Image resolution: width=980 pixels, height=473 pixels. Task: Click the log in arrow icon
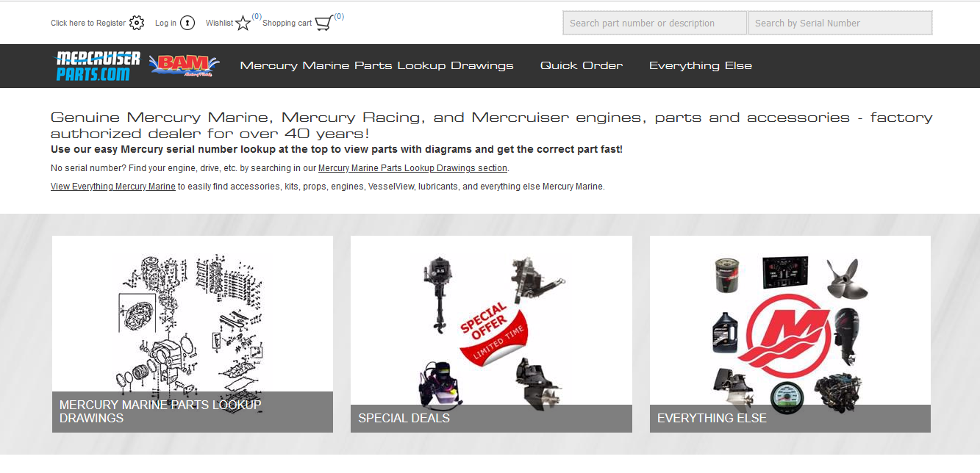[187, 23]
